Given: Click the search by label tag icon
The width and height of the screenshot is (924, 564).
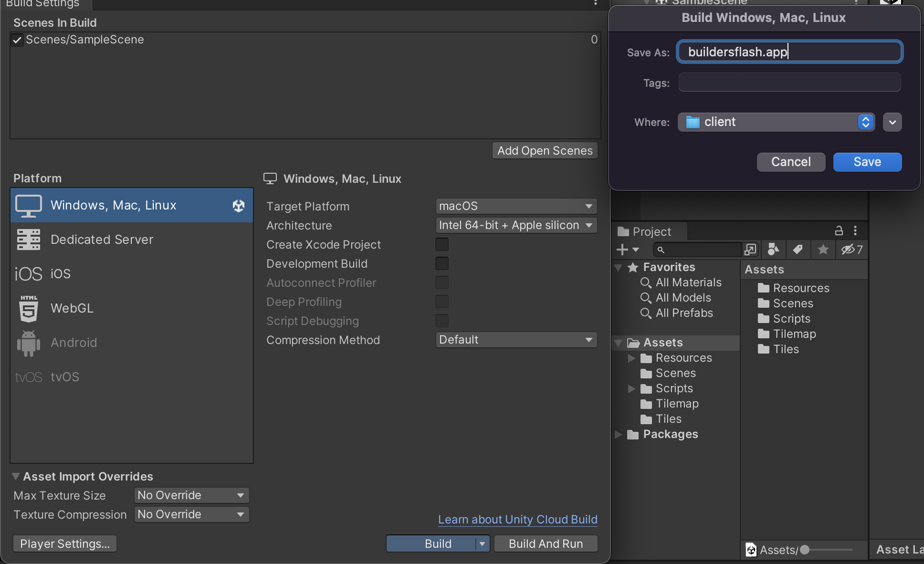Looking at the screenshot, I should [798, 250].
